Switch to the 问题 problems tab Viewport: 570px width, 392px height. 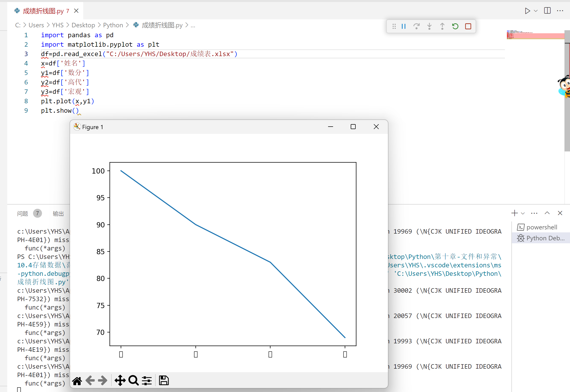coord(23,214)
